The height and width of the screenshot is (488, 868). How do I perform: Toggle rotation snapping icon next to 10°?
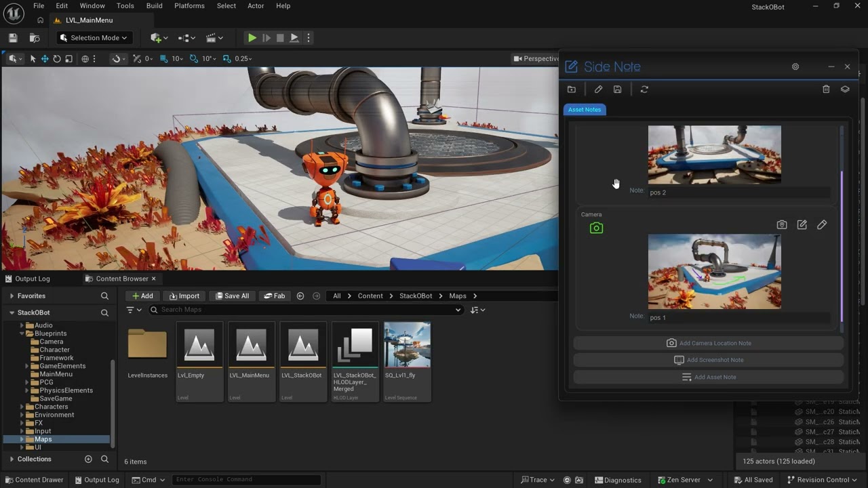(194, 59)
